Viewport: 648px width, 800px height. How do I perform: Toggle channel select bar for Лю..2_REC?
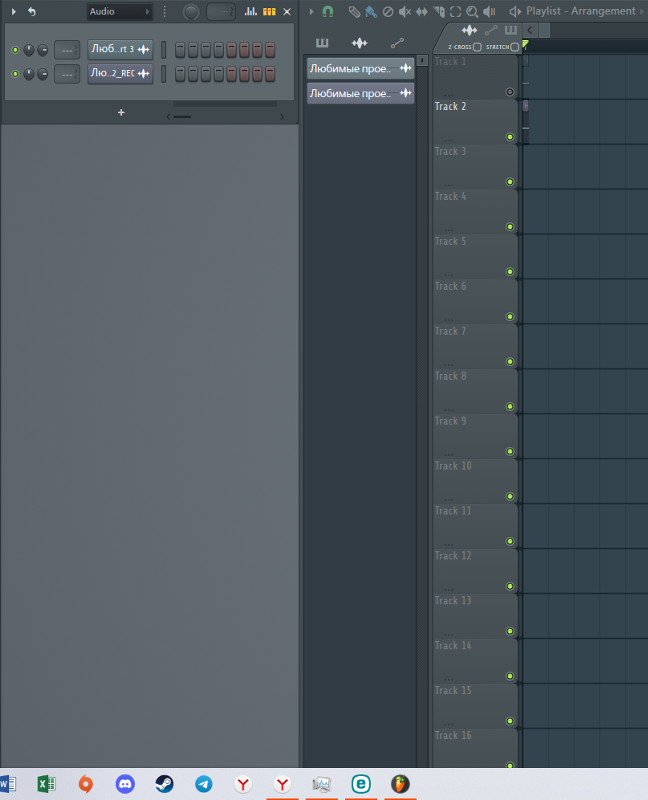[163, 74]
